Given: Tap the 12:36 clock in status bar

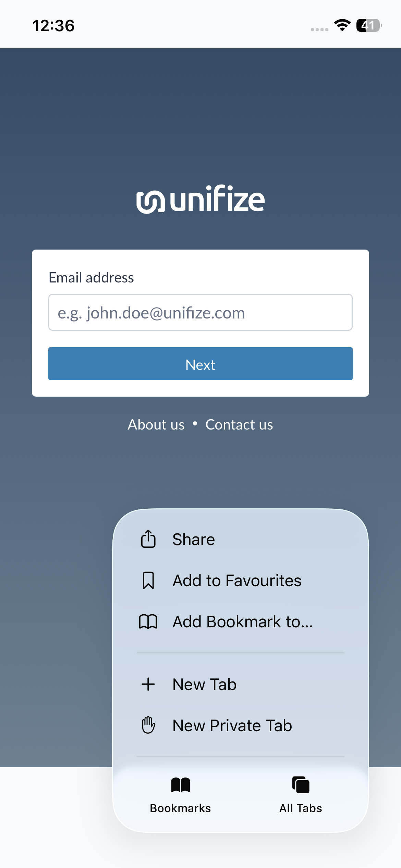Looking at the screenshot, I should pos(53,26).
